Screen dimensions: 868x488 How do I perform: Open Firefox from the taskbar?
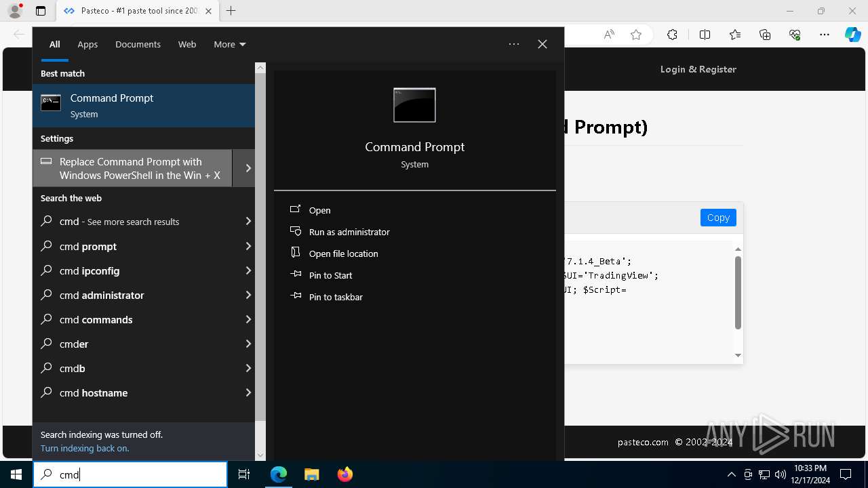pos(345,474)
